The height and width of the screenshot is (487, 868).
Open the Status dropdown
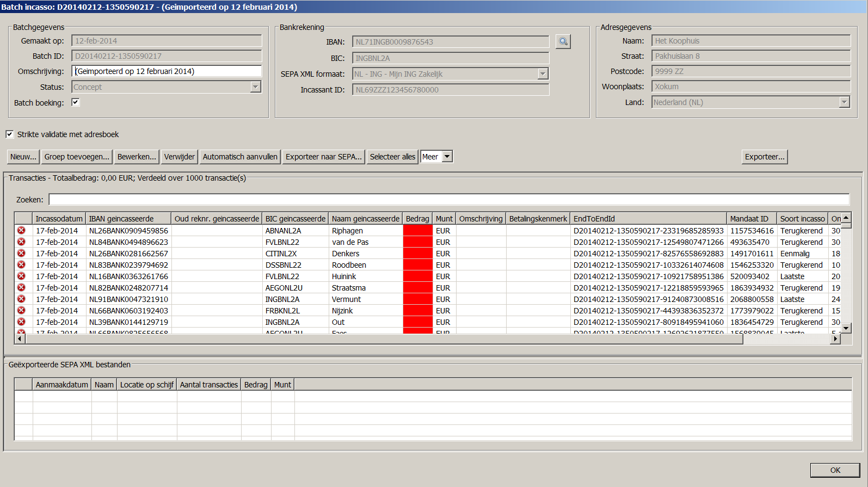coord(255,87)
